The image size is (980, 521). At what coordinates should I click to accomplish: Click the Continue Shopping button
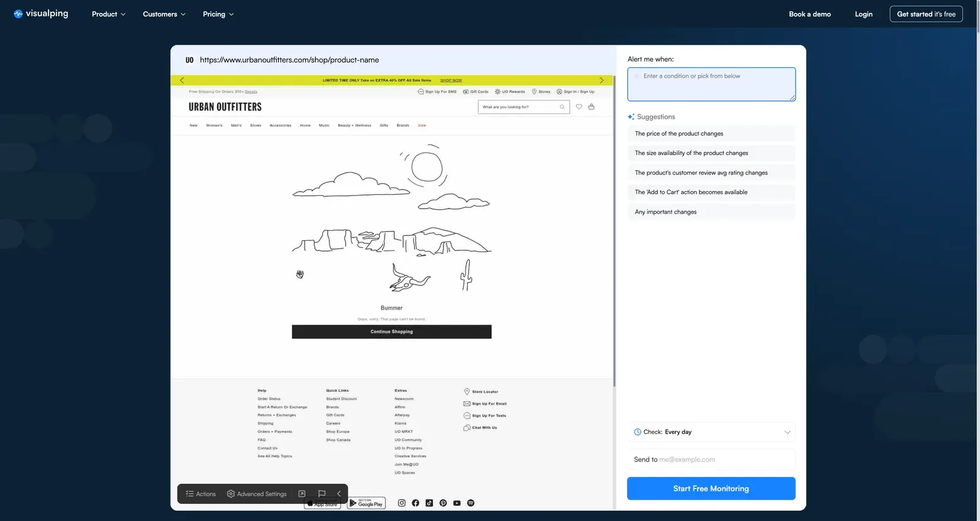point(391,332)
